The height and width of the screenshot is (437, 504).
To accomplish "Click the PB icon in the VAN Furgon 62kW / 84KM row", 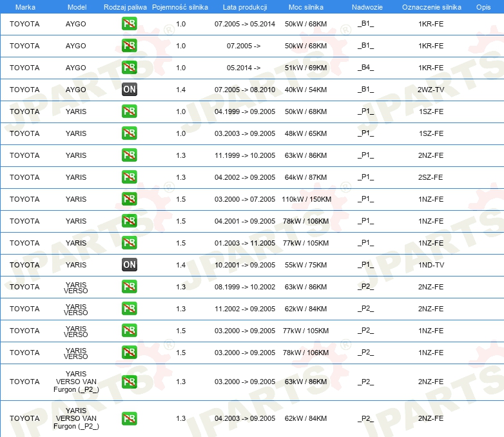I will [130, 418].
